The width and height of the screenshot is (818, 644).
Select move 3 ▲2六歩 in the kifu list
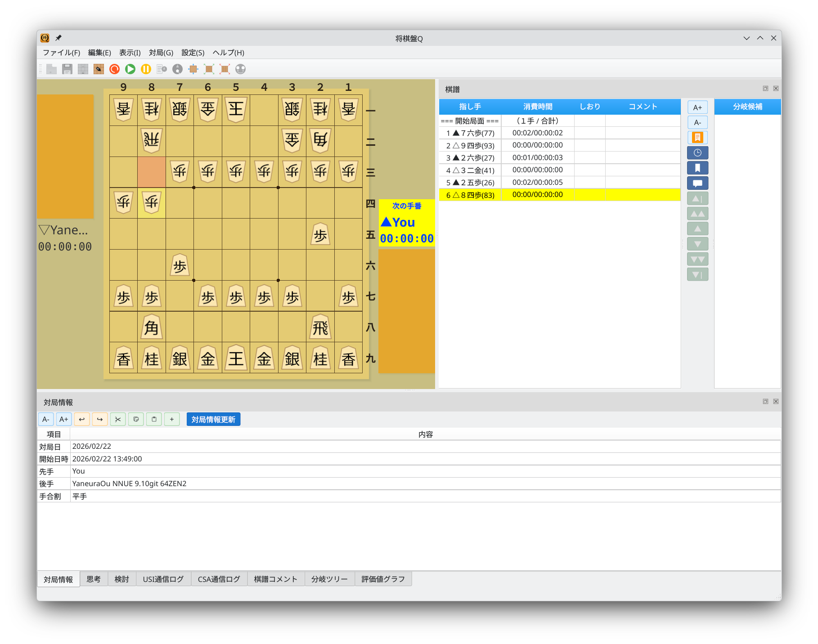pos(470,158)
